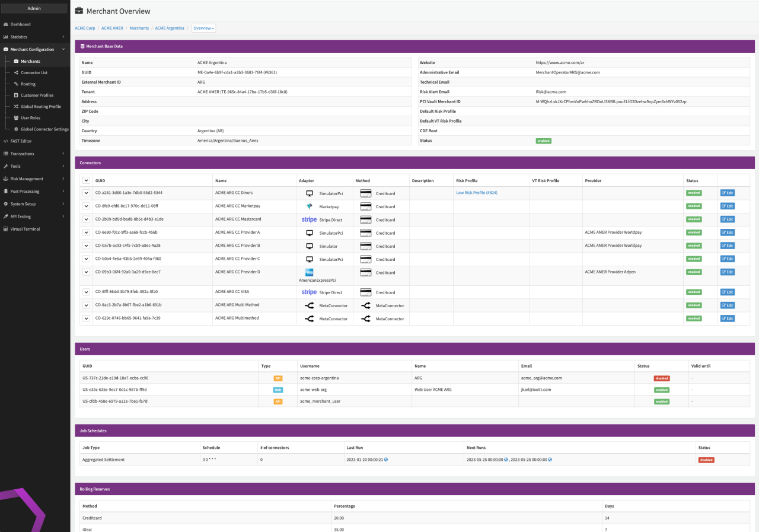
Task: Click the Global Connector Settings gear icon
Action: point(16,129)
